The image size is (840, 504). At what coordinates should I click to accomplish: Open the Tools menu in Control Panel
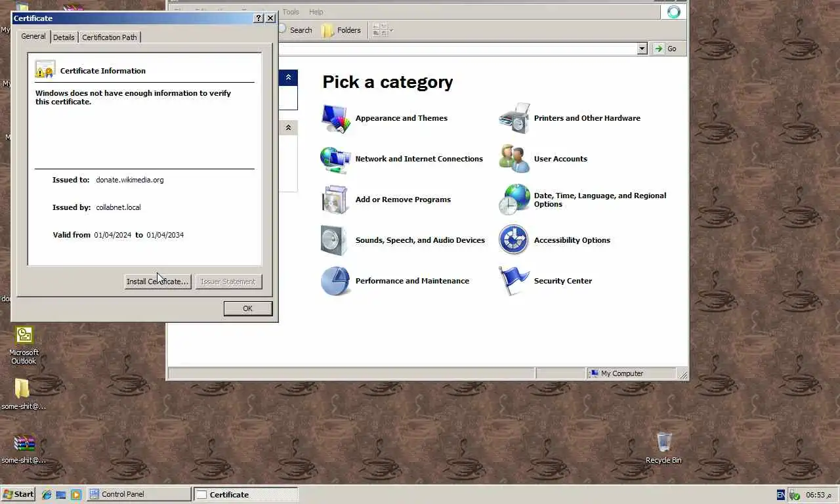291,12
